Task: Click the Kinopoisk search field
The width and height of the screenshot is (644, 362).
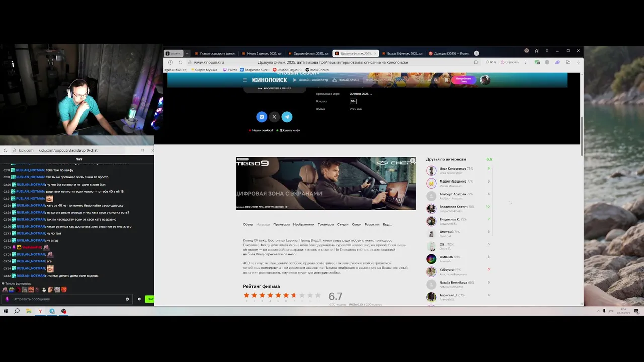Action: click(x=397, y=80)
